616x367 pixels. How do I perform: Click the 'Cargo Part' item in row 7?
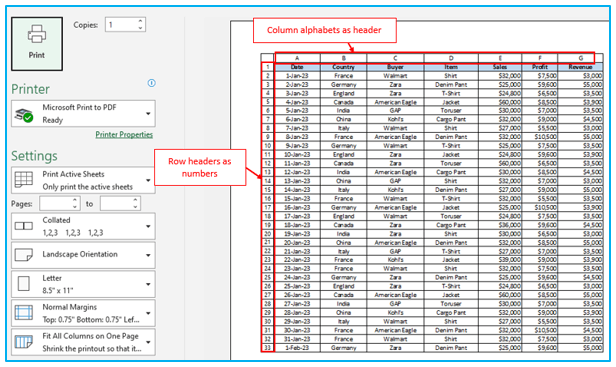(451, 119)
